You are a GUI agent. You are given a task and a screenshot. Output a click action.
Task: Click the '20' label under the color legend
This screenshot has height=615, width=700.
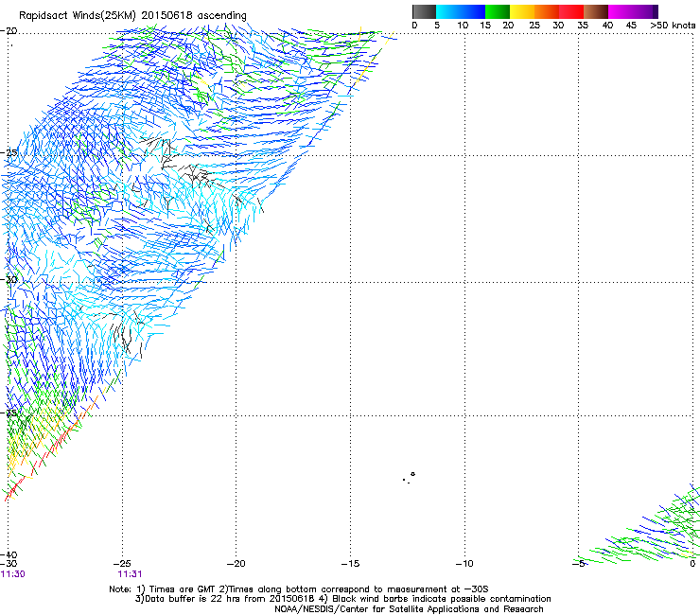508,26
